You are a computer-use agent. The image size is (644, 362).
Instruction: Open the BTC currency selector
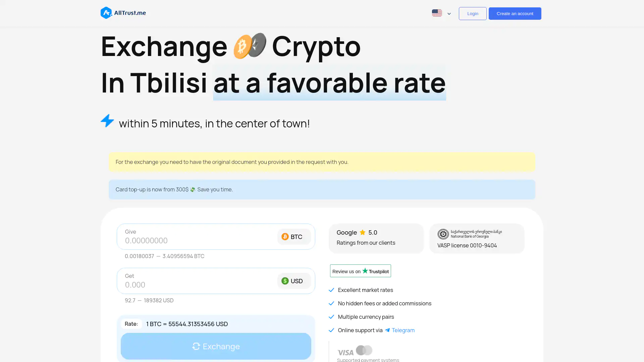pyautogui.click(x=294, y=237)
